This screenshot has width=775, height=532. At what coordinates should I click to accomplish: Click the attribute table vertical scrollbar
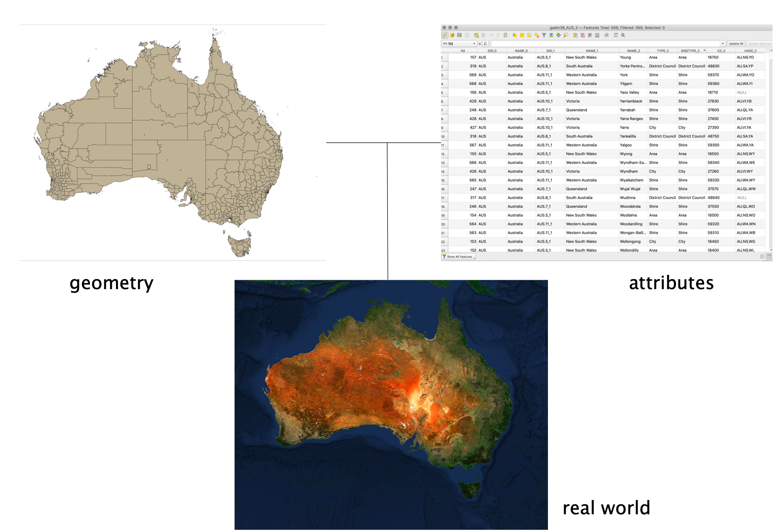coord(771,151)
